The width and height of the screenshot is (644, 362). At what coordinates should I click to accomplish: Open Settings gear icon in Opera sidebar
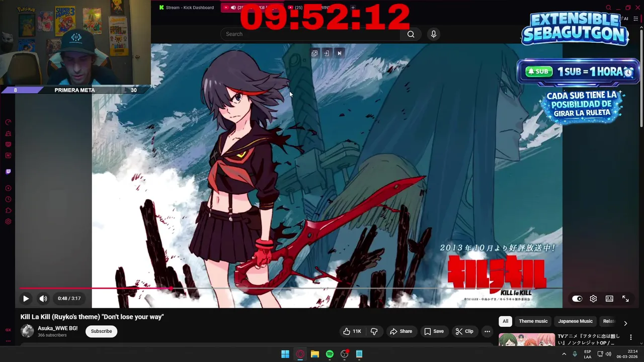[x=8, y=222]
